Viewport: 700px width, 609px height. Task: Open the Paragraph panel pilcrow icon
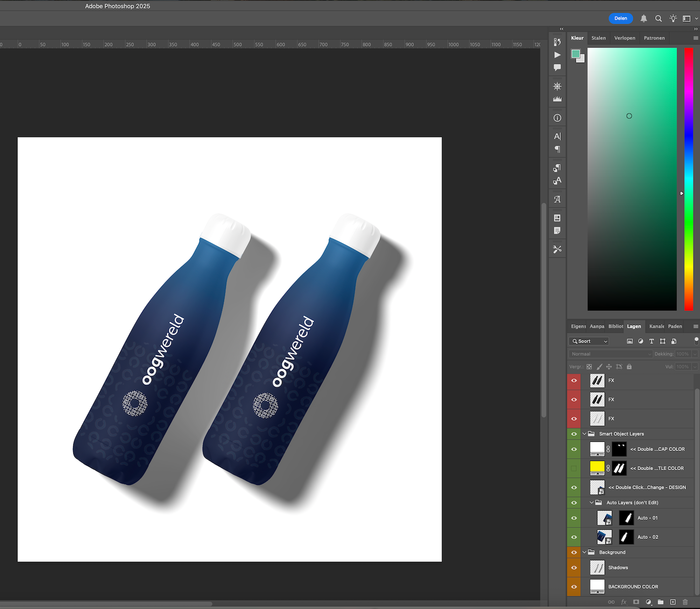[557, 149]
